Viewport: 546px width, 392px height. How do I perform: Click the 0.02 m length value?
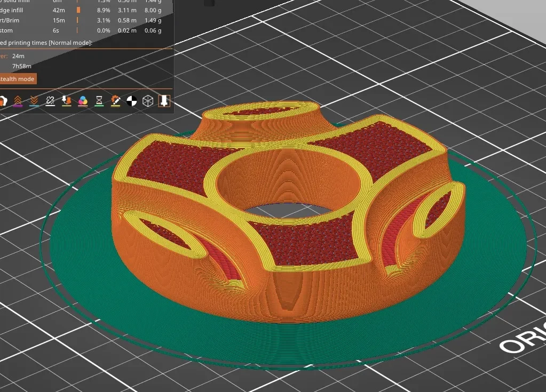coord(127,30)
